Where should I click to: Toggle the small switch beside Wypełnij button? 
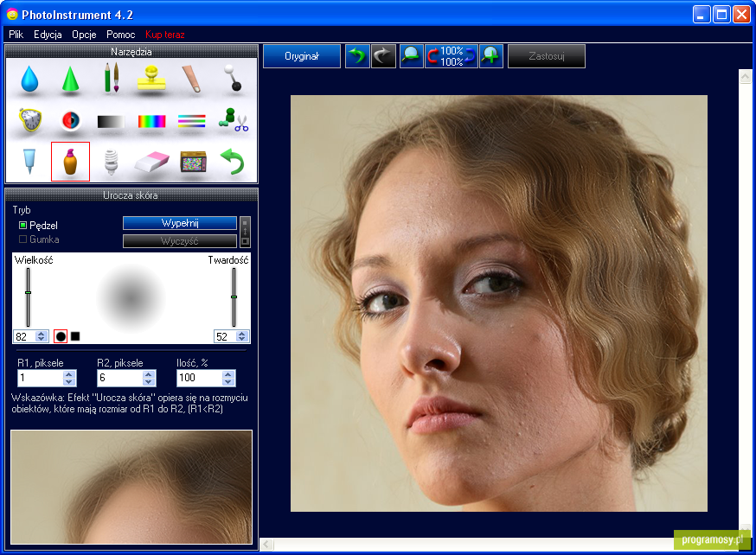245,232
